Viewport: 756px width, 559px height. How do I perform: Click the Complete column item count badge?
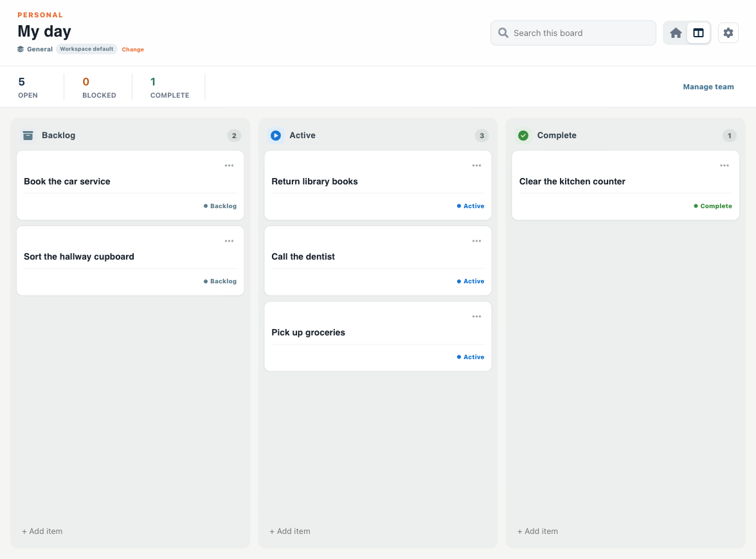click(729, 136)
